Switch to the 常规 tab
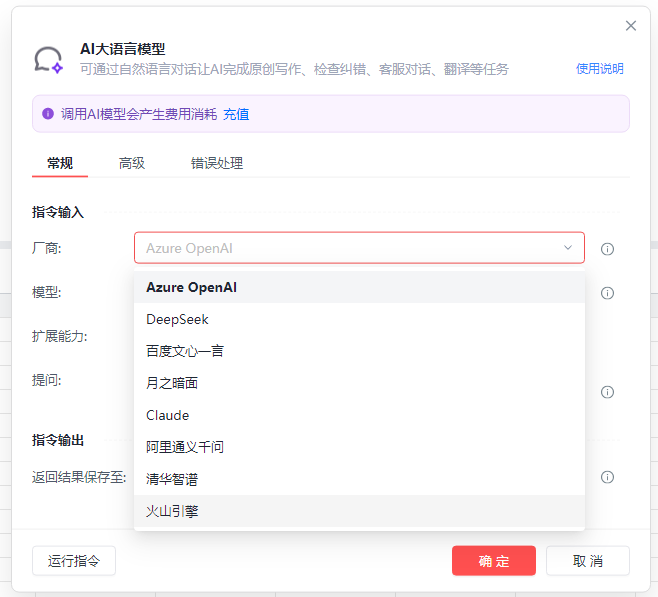The width and height of the screenshot is (658, 597). point(60,163)
